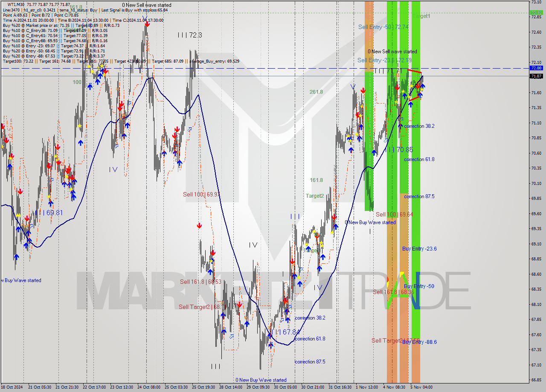
Task: Click the 'Sell Entry -23.6 | 72.19' label
Action: [x=384, y=60]
